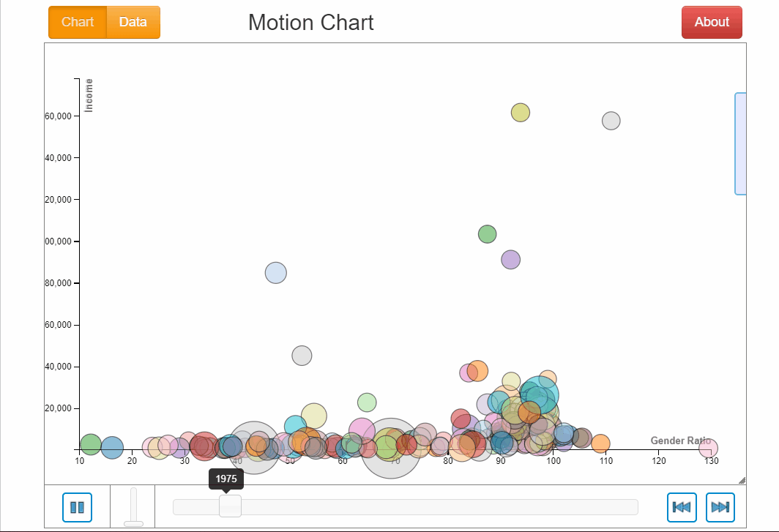This screenshot has height=532, width=779.
Task: Select the large gray bubble near ratio 69
Action: [391, 449]
